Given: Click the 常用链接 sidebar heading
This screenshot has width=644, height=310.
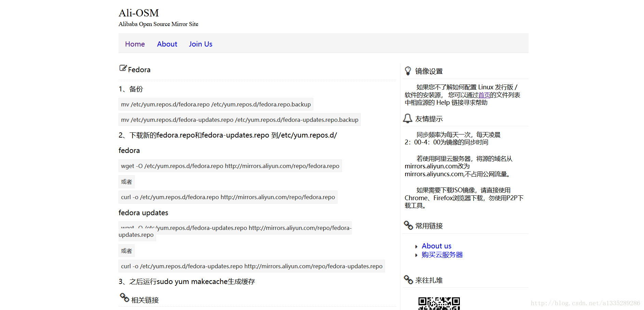Looking at the screenshot, I should 429,226.
